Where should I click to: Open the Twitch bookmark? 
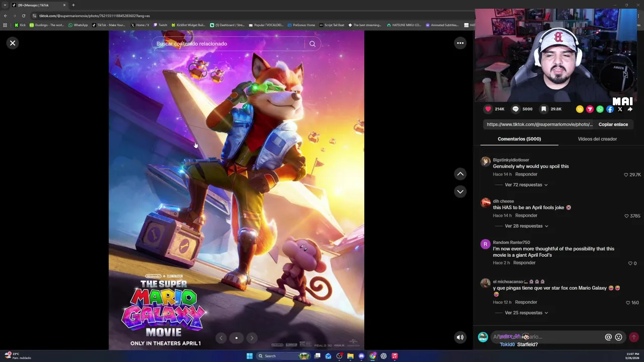point(160,25)
